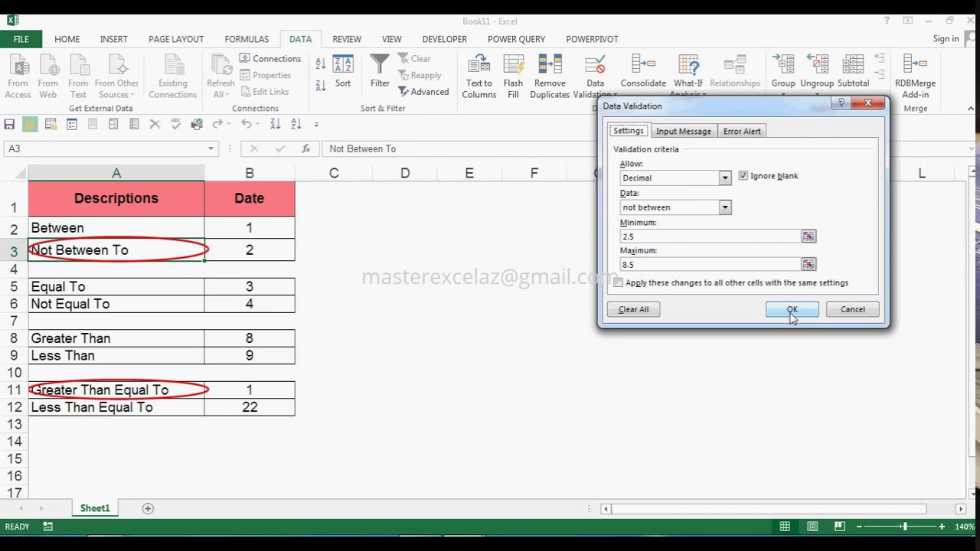Adjust the zoom slider handle
This screenshot has width=980, height=551.
tap(904, 527)
